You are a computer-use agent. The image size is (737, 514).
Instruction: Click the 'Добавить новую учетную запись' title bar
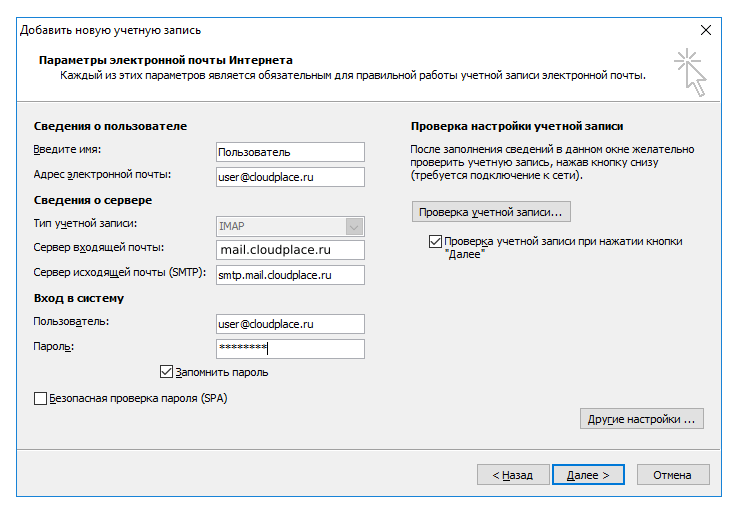(x=300, y=30)
